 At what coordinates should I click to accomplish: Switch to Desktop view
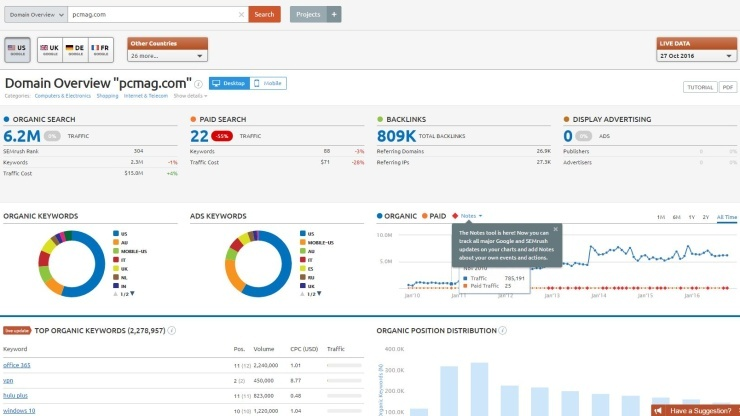(228, 84)
